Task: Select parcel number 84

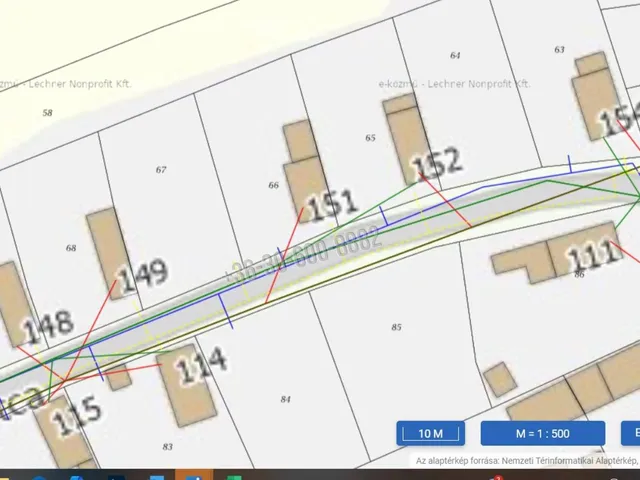Action: (286, 399)
